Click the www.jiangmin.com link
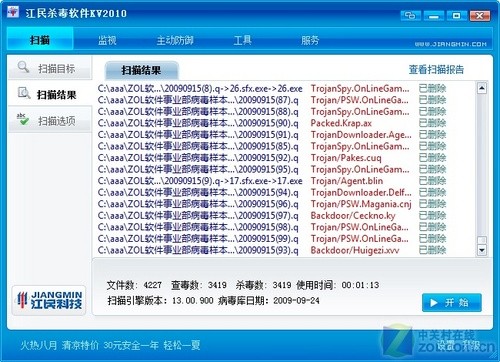 click(450, 44)
